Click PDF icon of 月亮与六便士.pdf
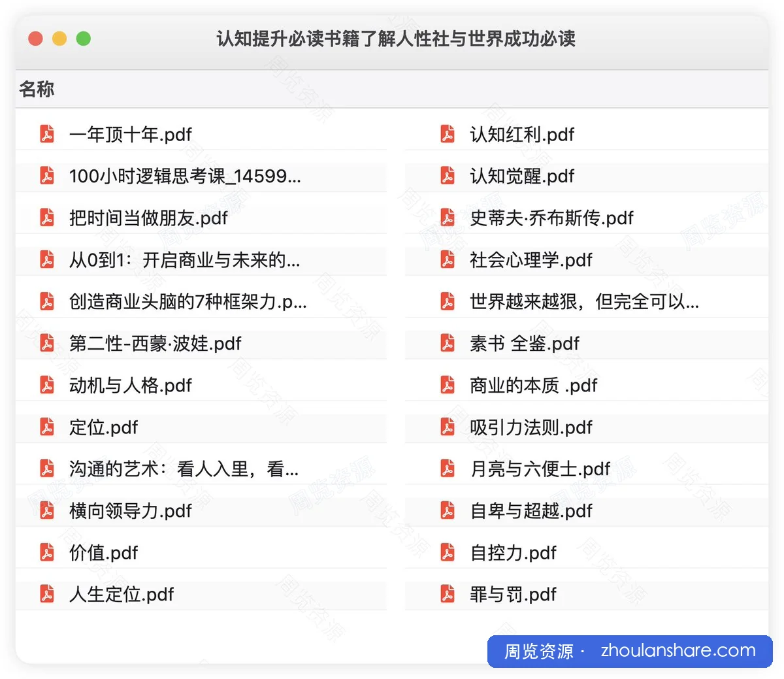This screenshot has width=784, height=679. click(x=448, y=469)
